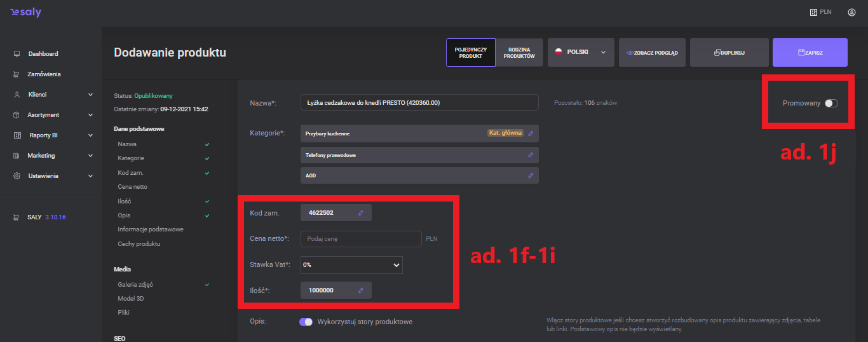Open the Stawka Vat dropdown
Viewport: 868px width, 342px height.
click(x=351, y=264)
